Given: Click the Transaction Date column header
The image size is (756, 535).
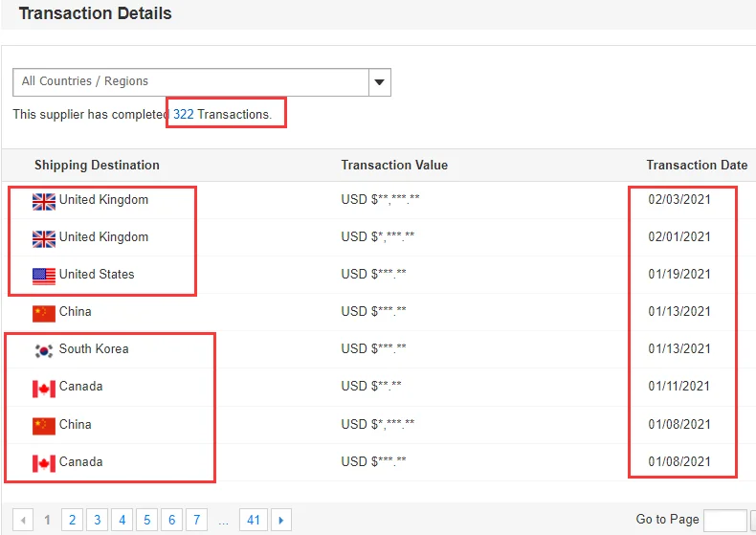Looking at the screenshot, I should click(x=696, y=165).
